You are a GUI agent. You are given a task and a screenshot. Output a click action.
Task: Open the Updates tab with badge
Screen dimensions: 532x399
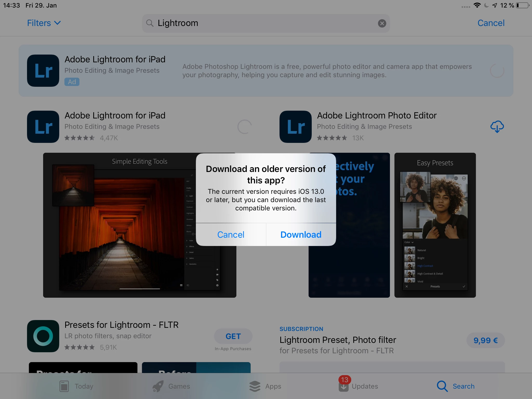tap(358, 386)
